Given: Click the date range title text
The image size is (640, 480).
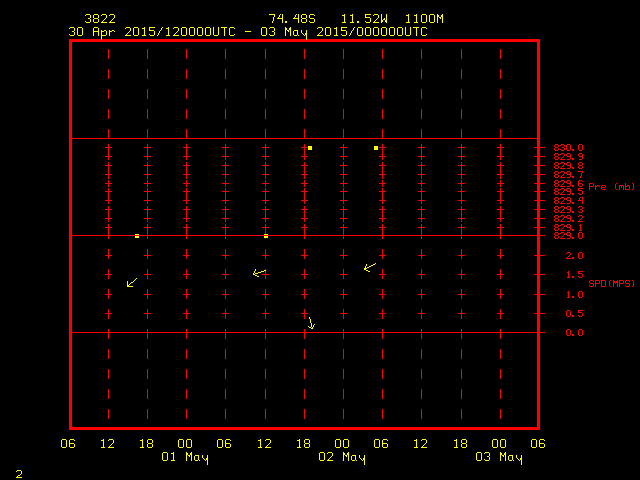Looking at the screenshot, I should click(x=248, y=31).
